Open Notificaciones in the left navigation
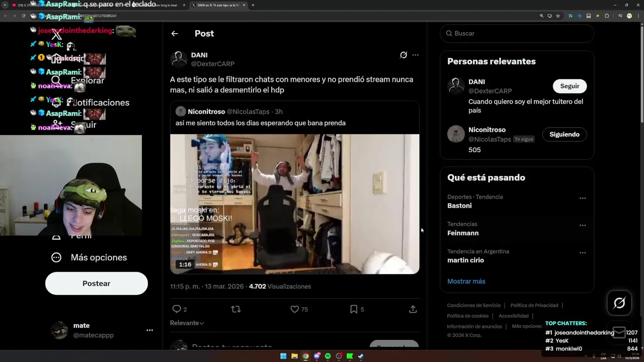The width and height of the screenshot is (644, 362). click(91, 103)
